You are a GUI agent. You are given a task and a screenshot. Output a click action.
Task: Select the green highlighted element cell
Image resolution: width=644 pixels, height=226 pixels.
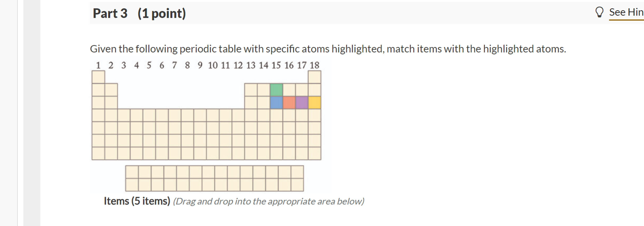point(277,90)
